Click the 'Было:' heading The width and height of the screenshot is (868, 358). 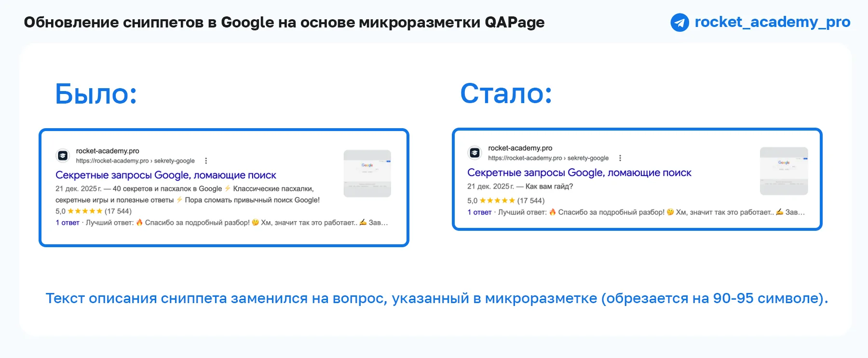96,93
